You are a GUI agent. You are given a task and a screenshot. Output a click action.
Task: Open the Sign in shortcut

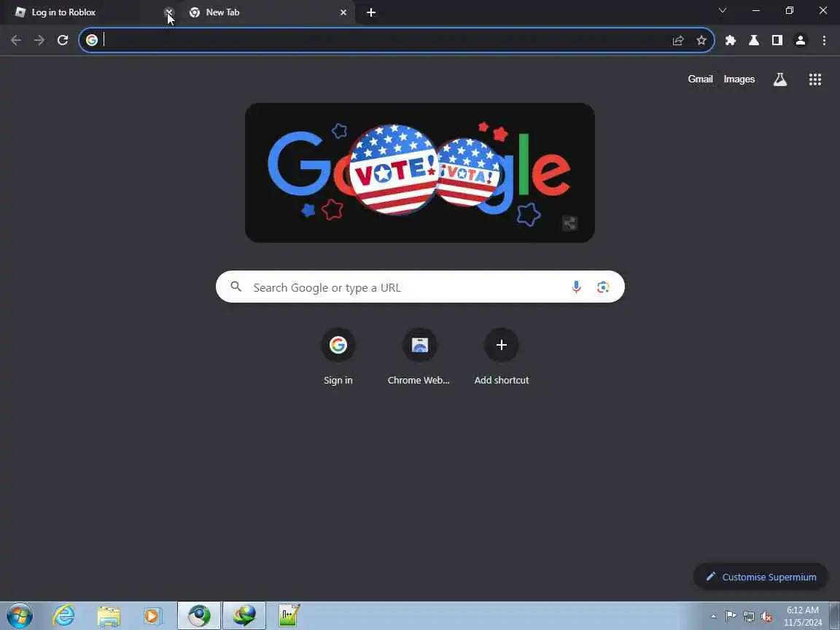tap(338, 357)
